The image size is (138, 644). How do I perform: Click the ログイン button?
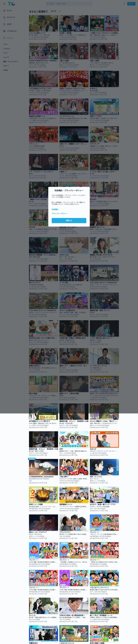(x=131, y=4)
